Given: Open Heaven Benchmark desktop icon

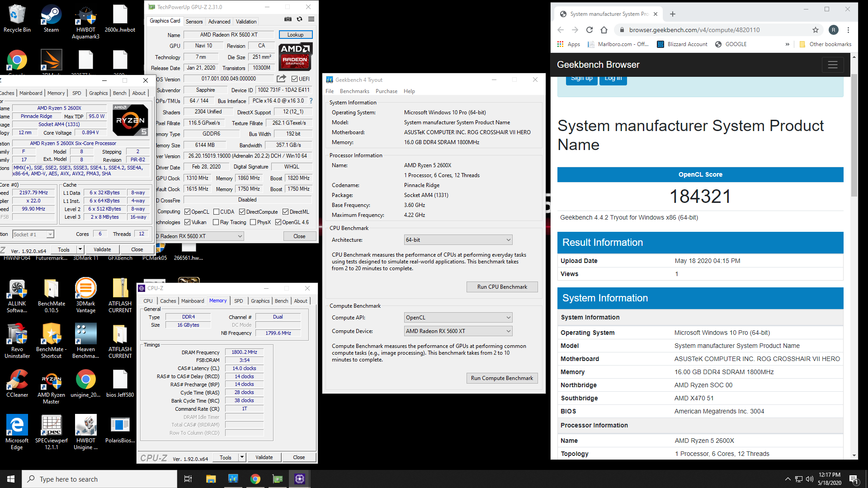Looking at the screenshot, I should (85, 341).
